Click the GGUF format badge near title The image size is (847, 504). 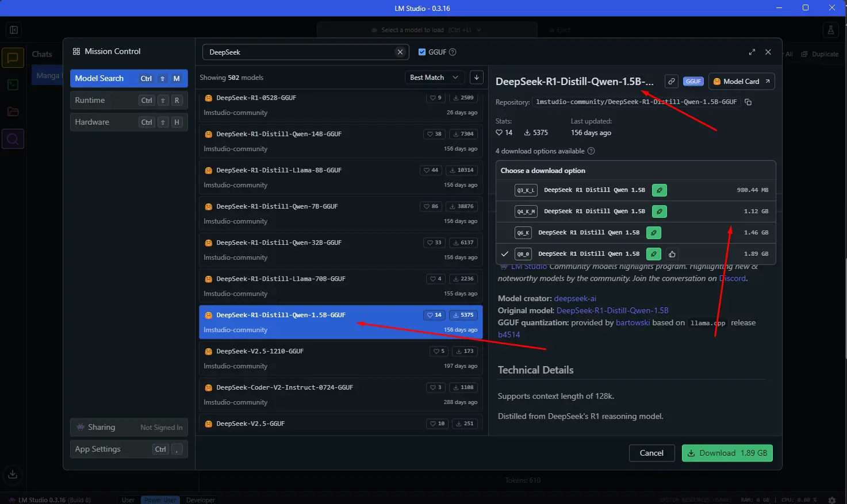[x=693, y=82]
